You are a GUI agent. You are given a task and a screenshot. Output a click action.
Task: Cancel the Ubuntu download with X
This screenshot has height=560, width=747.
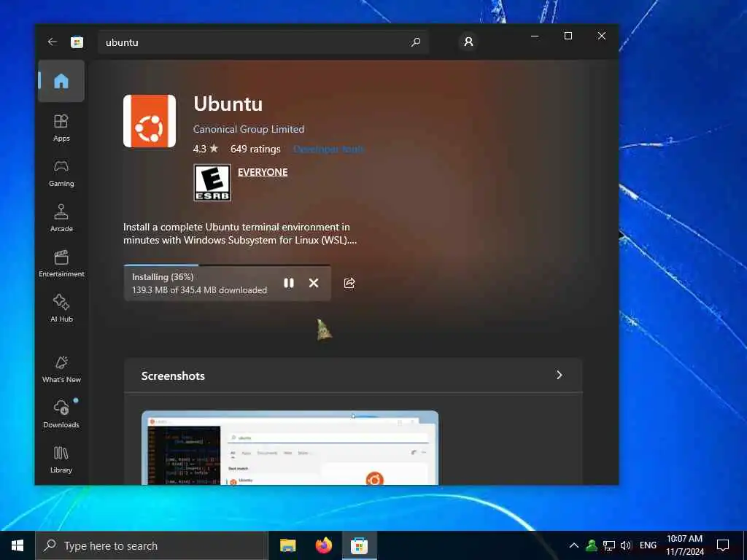[314, 283]
